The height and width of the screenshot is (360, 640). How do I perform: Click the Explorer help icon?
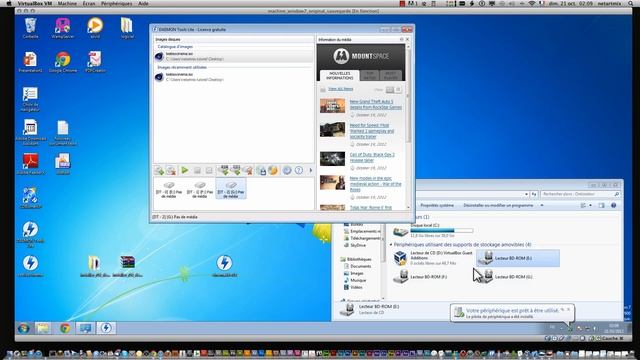tap(613, 205)
